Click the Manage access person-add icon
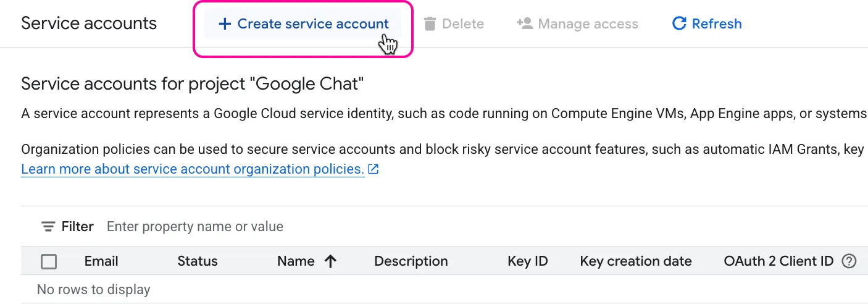 click(x=525, y=23)
